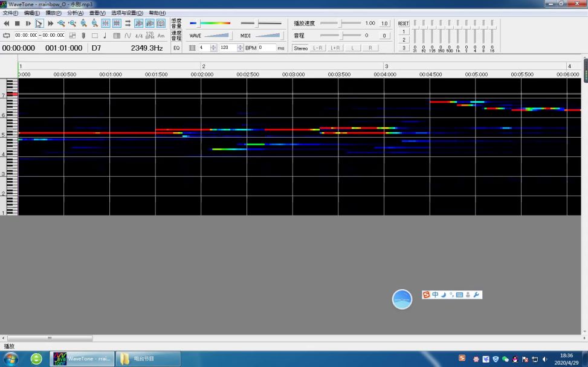Screen dimensions: 588x367
Task: Click the stop playback square icon
Action: pos(18,23)
